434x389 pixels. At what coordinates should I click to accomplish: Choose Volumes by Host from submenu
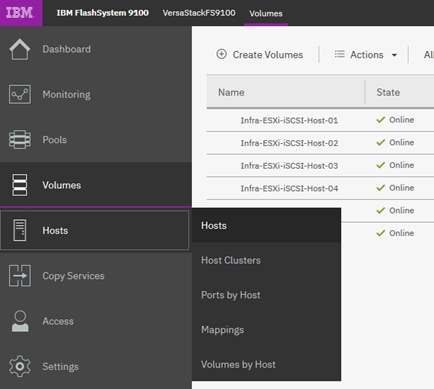[238, 365]
